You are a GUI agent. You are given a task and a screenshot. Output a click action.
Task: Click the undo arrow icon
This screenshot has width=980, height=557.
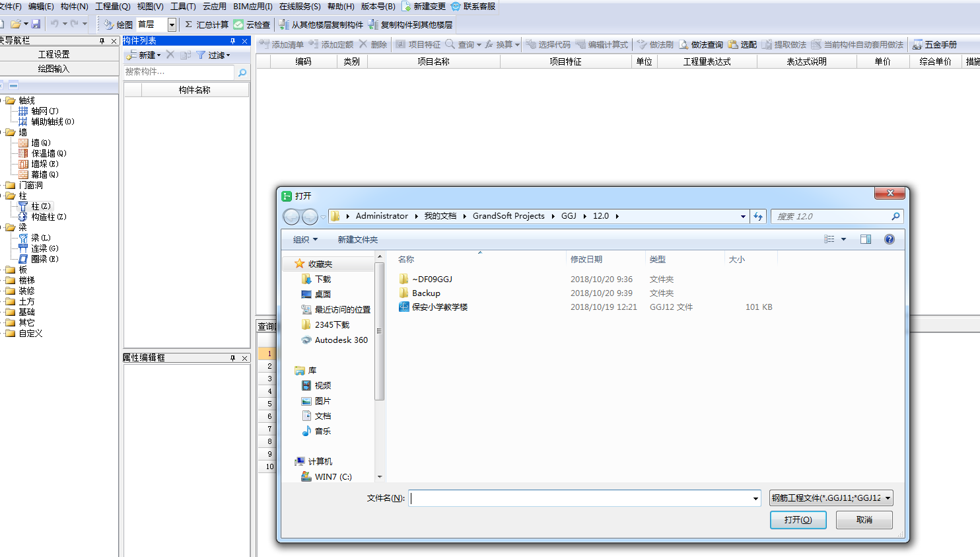[x=55, y=24]
